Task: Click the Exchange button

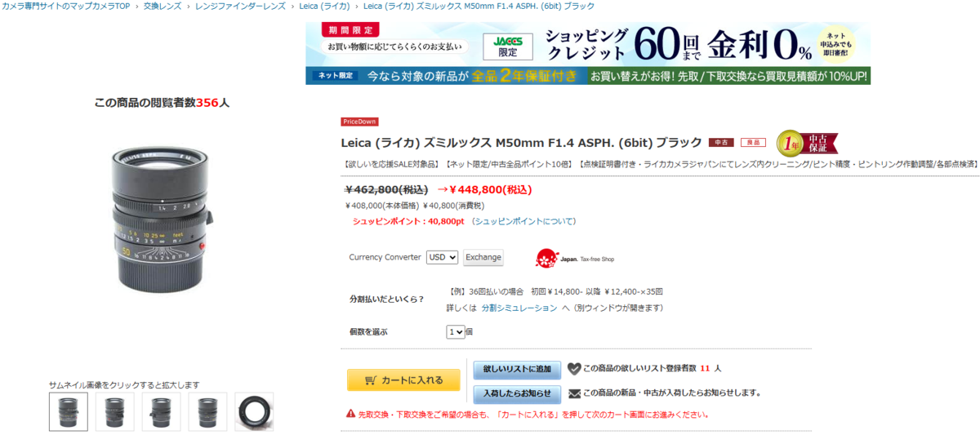Action: click(483, 257)
